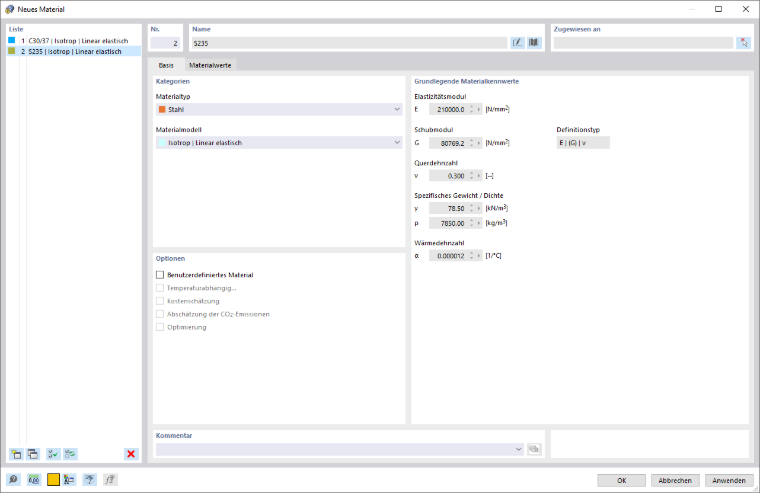Open the Materialmodell dropdown
Screen dimensions: 760x493
point(279,143)
